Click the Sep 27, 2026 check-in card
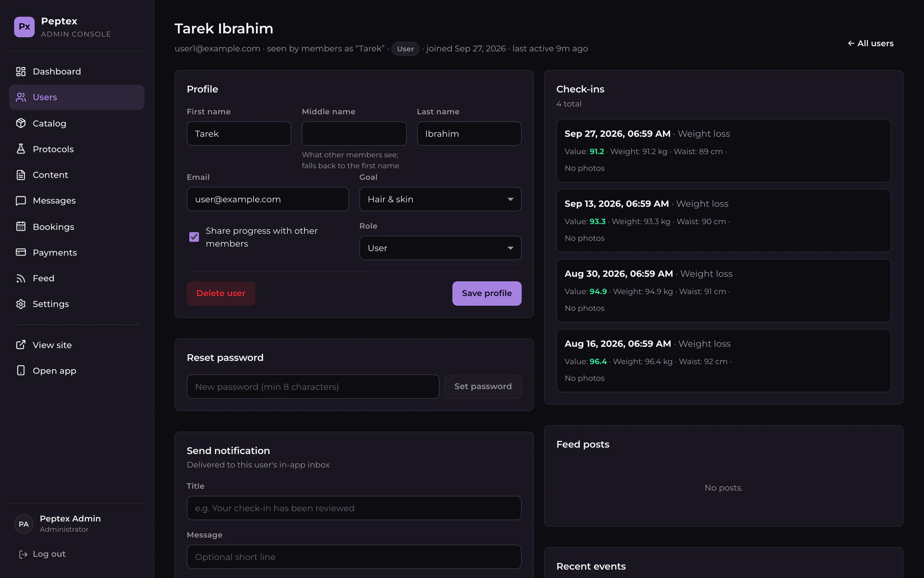The width and height of the screenshot is (924, 578). click(x=723, y=151)
